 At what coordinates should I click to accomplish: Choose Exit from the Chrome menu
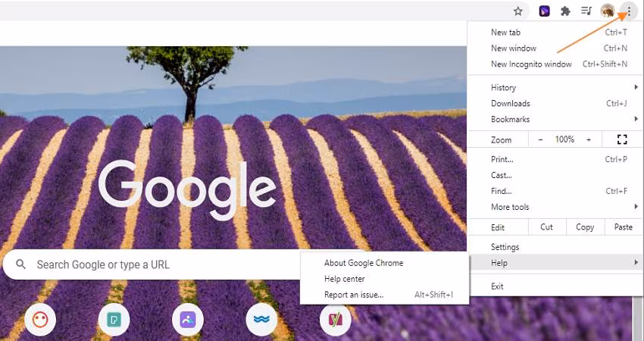[555, 286]
